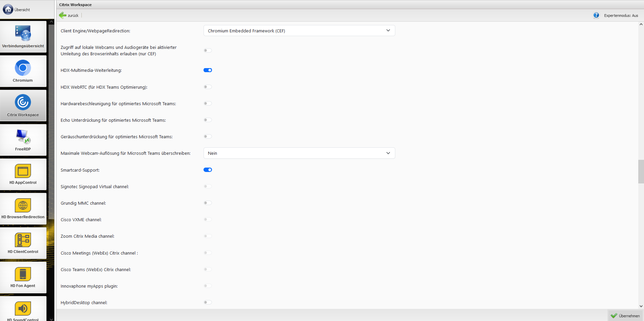This screenshot has width=644, height=321.
Task: Toggle Innovaphone myApps plugin switch
Action: click(x=208, y=286)
